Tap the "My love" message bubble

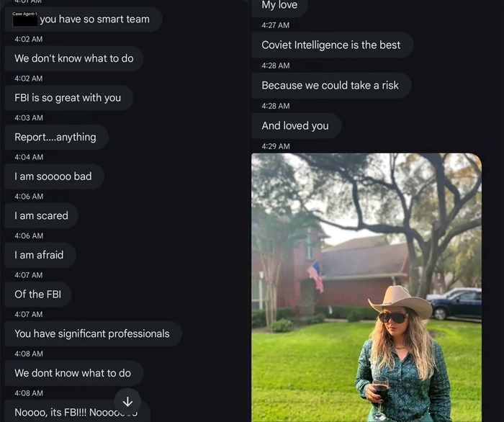tap(279, 6)
